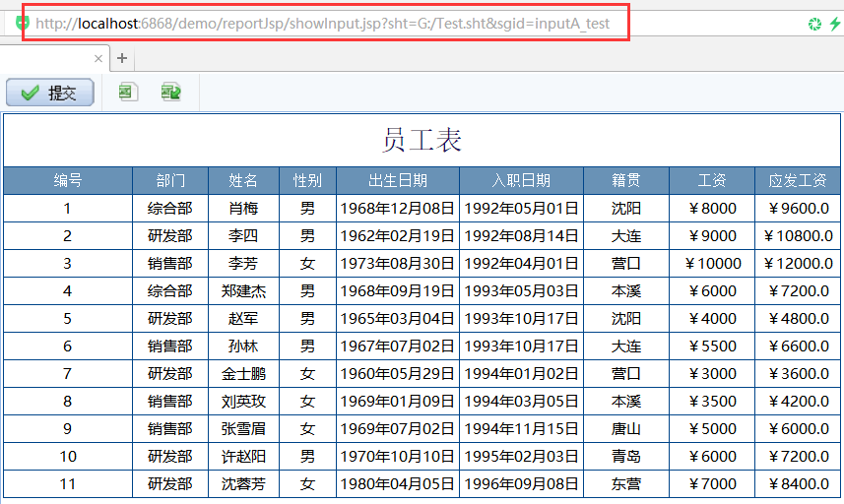Open a new tab with plus button

tap(122, 58)
